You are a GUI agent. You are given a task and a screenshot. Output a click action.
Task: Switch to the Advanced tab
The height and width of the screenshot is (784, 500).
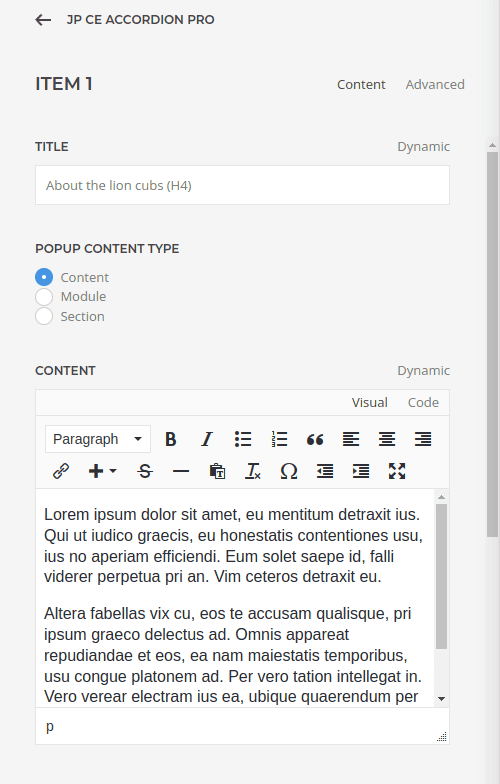point(435,84)
